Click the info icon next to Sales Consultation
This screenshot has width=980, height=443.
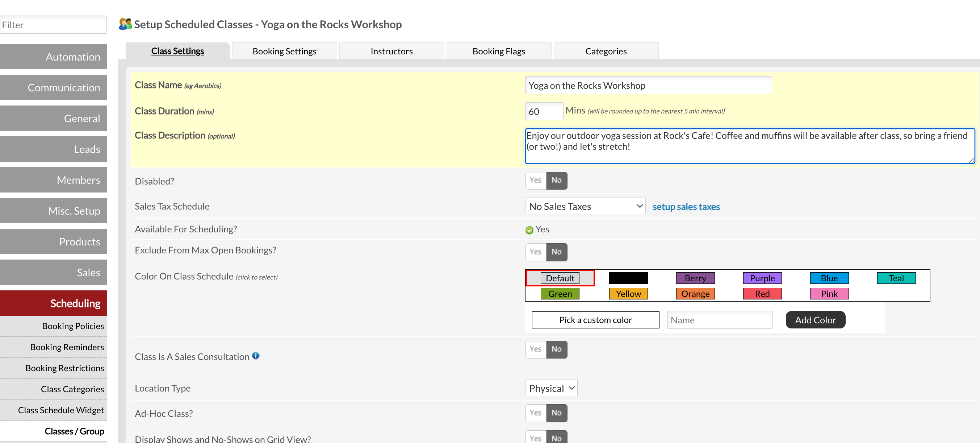pyautogui.click(x=256, y=355)
